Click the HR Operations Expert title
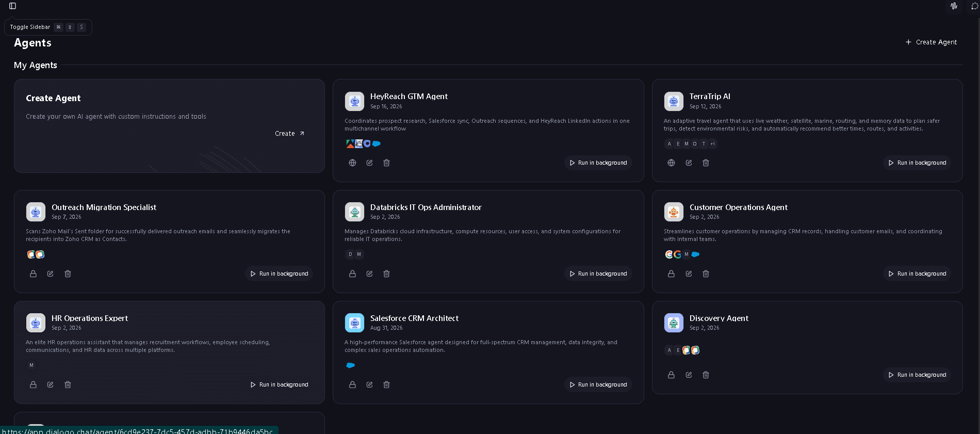Screen dimensions: 980x434 (90, 318)
